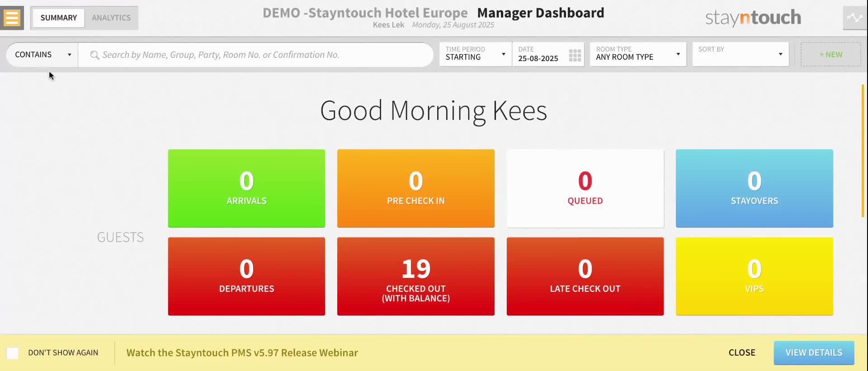
Task: Open the VIPs tile
Action: coord(755,276)
